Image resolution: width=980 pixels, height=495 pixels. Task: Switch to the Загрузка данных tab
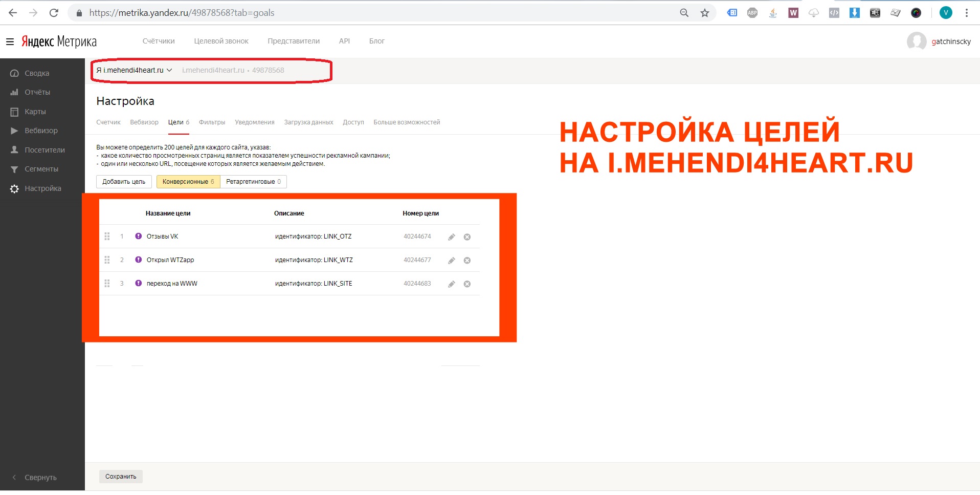click(308, 122)
